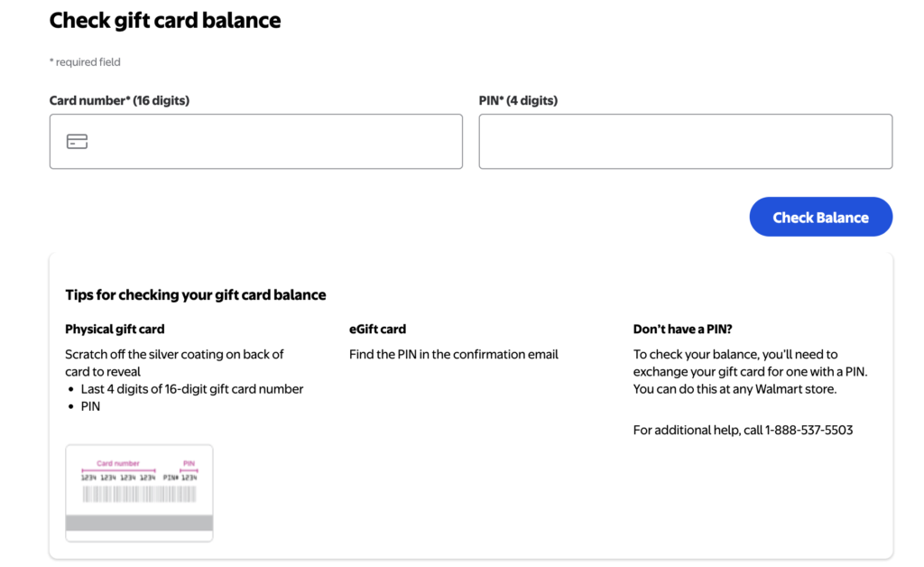Screen dimensions: 924x567
Task: Click the '* required field' note
Action: pos(85,62)
